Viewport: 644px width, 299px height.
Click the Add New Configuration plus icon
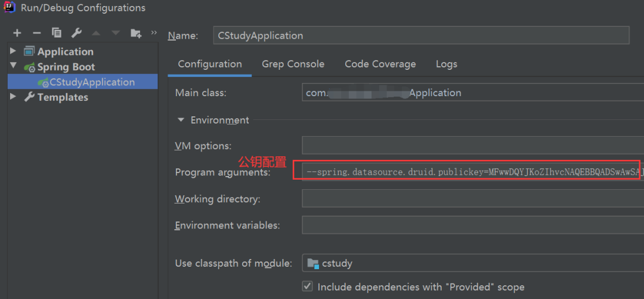coord(17,33)
